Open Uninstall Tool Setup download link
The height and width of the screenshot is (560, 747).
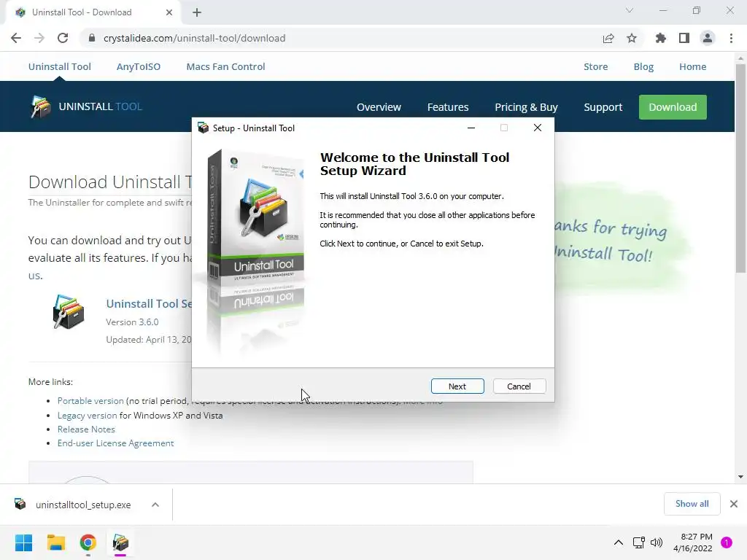[149, 304]
